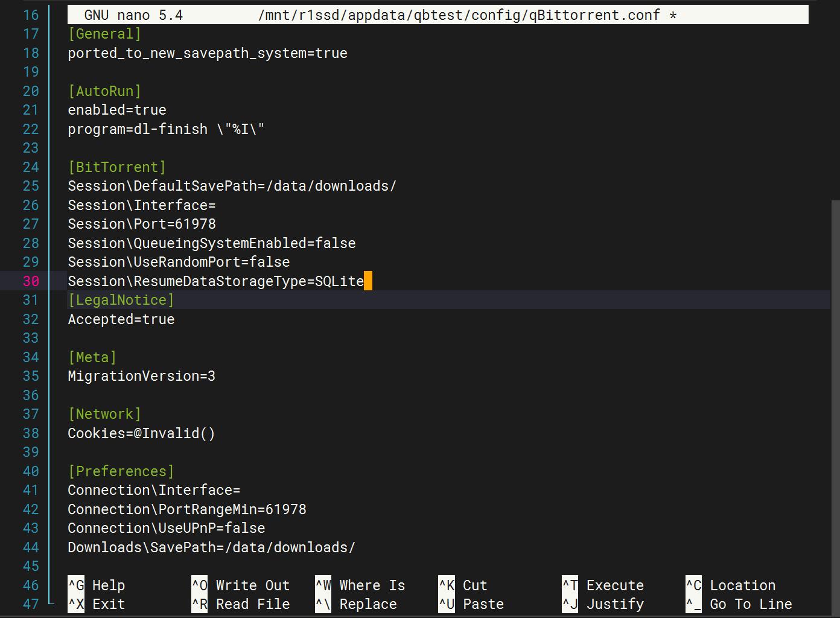Select the [Preferences] section header

pos(121,471)
